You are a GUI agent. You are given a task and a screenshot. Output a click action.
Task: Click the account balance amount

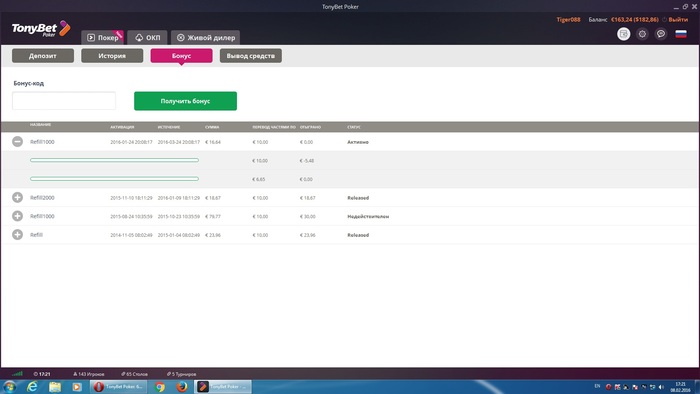pos(634,20)
